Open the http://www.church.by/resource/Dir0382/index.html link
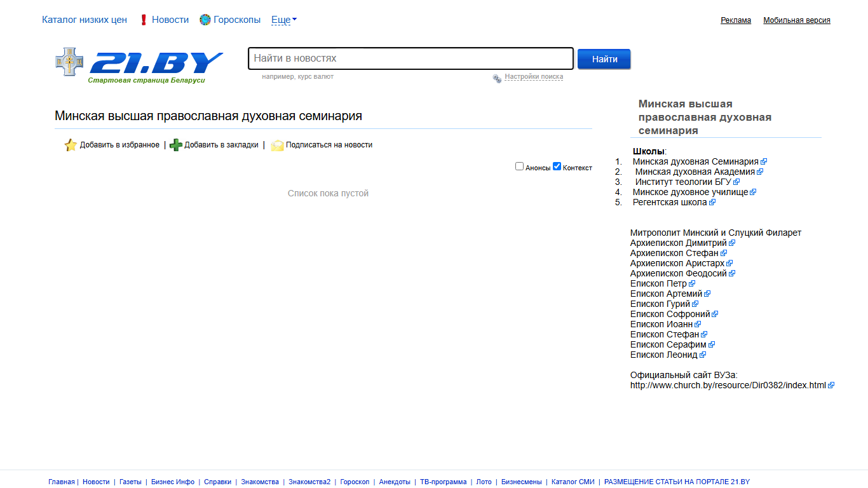This screenshot has width=868, height=488. 728,386
